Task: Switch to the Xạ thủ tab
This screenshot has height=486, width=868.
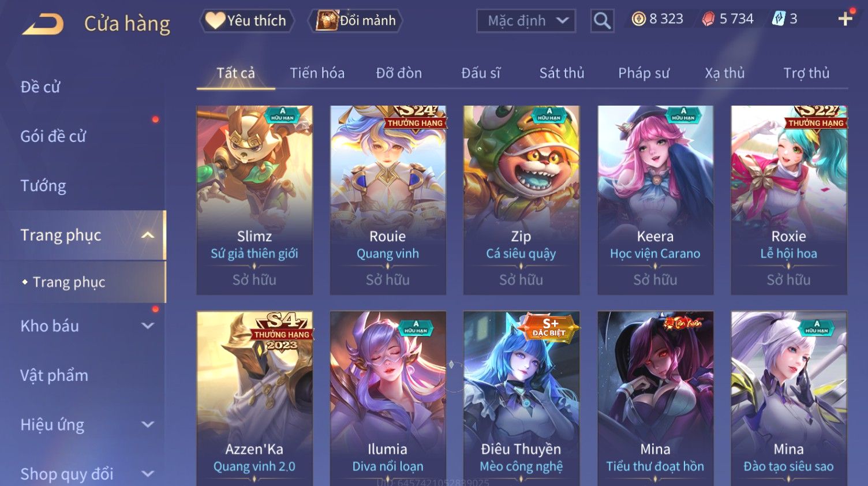Action: click(x=724, y=73)
